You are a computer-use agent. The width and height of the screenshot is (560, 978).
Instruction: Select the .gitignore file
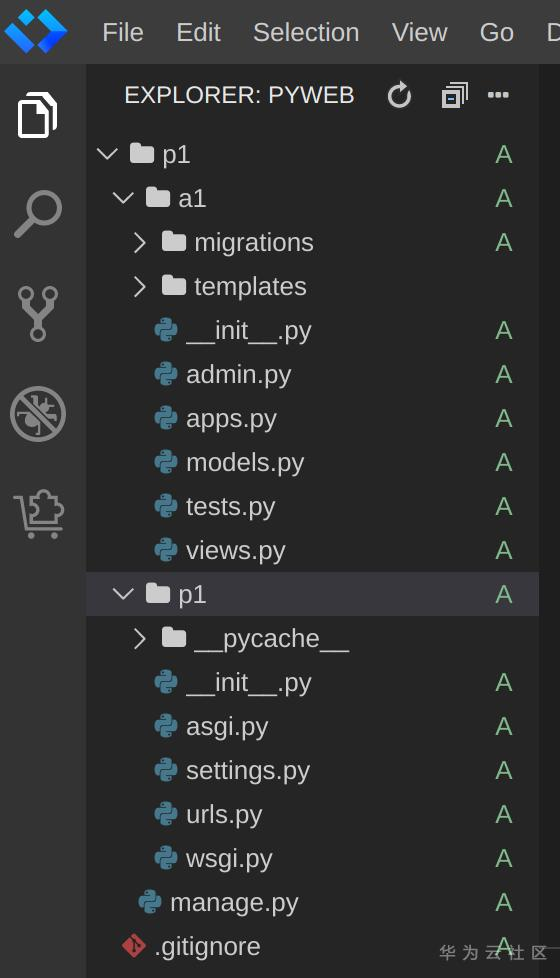[312, 946]
